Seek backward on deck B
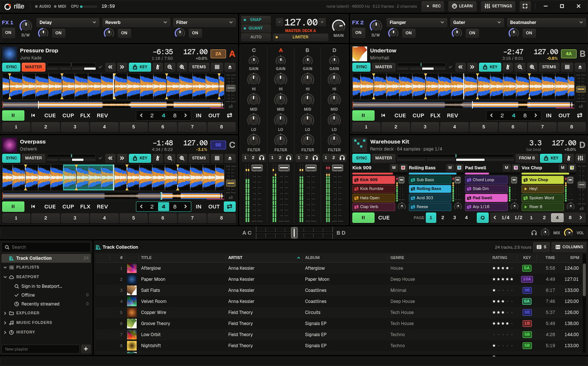Screen dimensions: 588x366 tap(460, 67)
